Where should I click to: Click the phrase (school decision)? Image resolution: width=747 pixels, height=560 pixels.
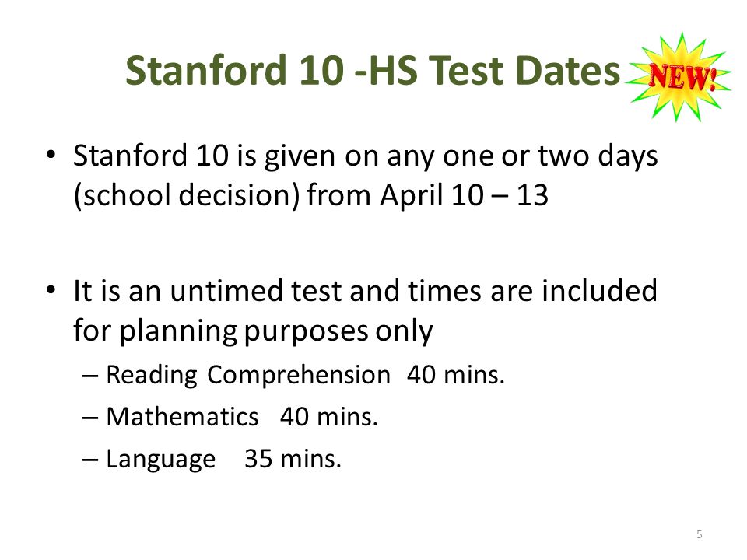(x=187, y=196)
